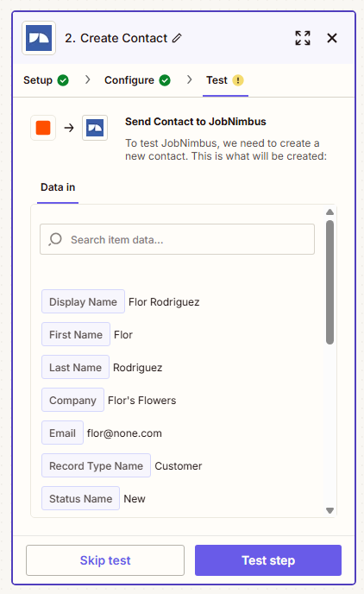Open the Setup tab
Image resolution: width=364 pixels, height=594 pixels.
click(46, 80)
